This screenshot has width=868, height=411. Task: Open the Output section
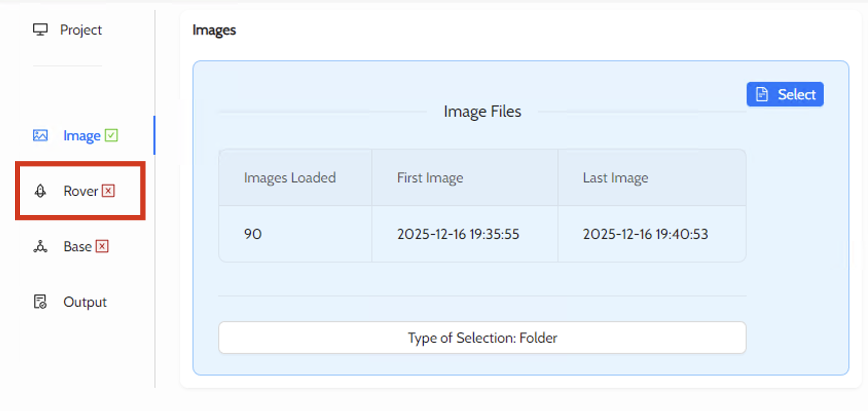point(85,302)
